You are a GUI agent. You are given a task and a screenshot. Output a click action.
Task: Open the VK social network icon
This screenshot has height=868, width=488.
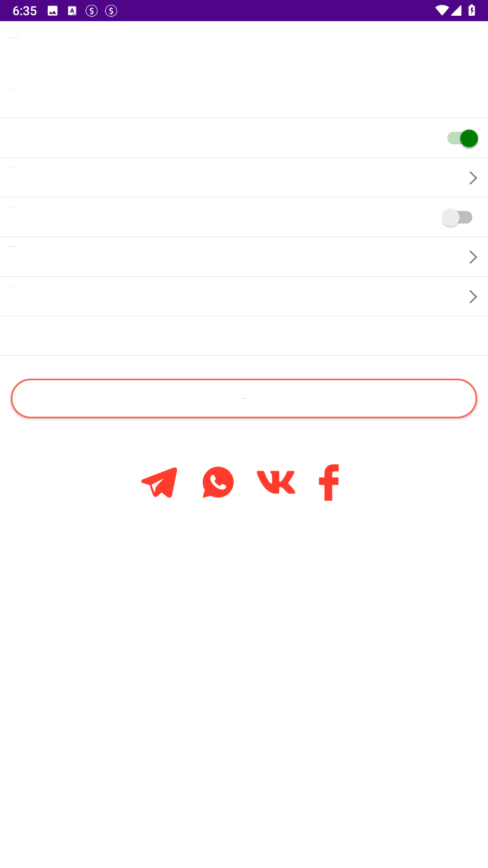pyautogui.click(x=276, y=482)
